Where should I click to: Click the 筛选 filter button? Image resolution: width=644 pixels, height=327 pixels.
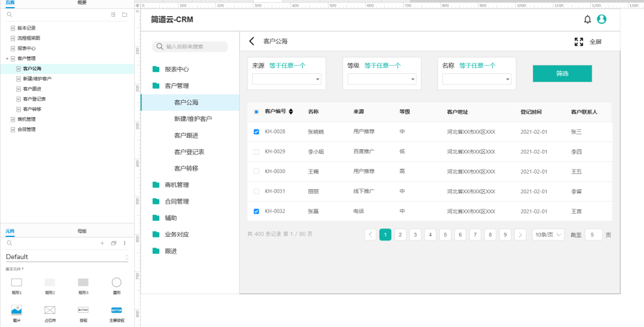click(x=562, y=73)
